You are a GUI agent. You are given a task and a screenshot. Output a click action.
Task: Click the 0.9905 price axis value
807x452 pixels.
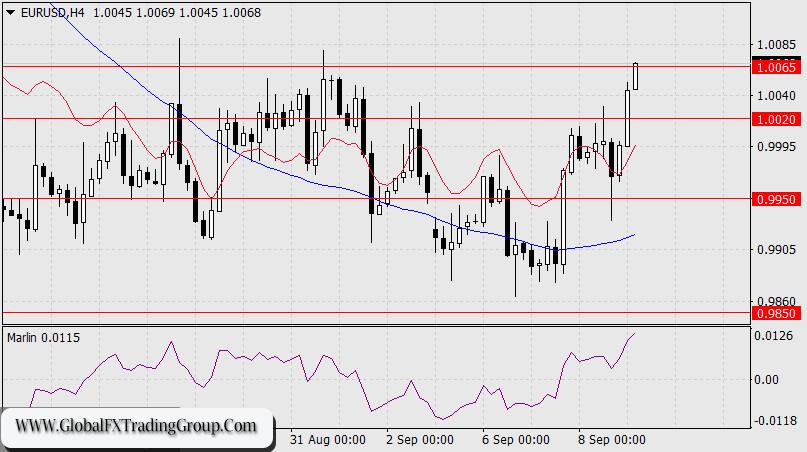point(776,250)
